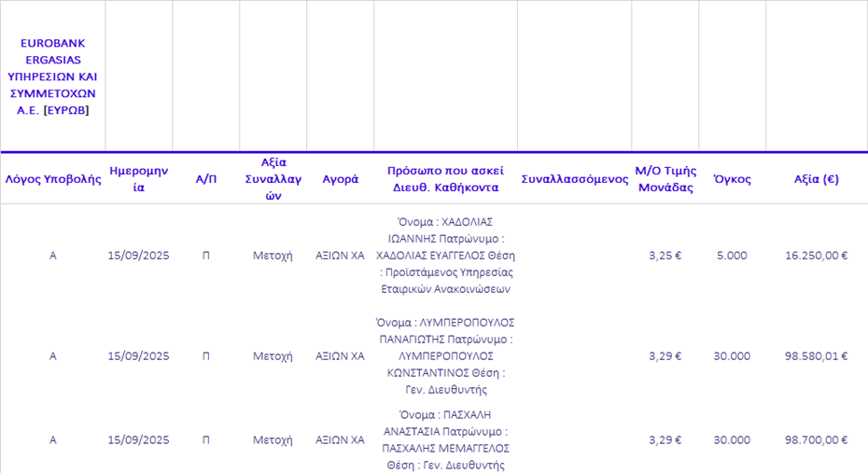
Task: Click the Α cell in the ΠΑΣΧΑΛΗ row
Action: point(53,440)
